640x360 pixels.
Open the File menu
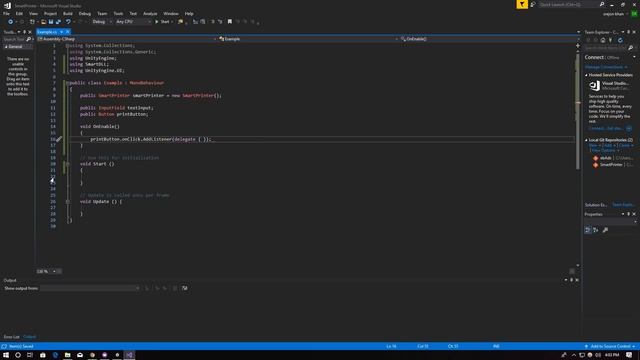[6, 13]
